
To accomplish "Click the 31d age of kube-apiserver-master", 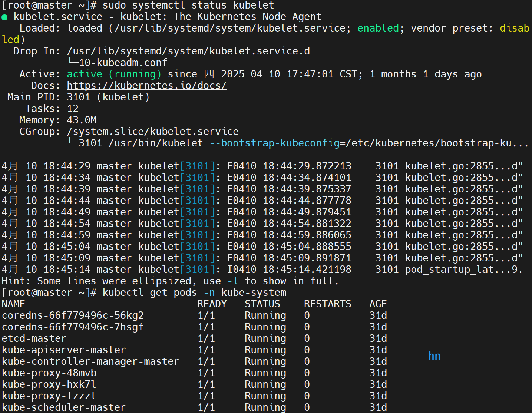I will [x=378, y=350].
